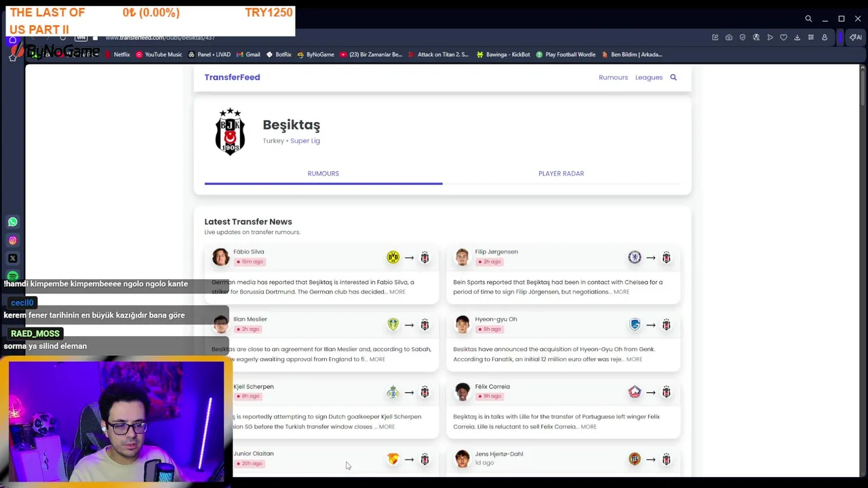The image size is (868, 488).
Task: Take a snapshot with camera icon
Action: pyautogui.click(x=729, y=37)
